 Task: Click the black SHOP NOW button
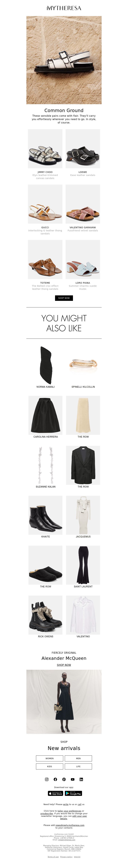[64, 298]
